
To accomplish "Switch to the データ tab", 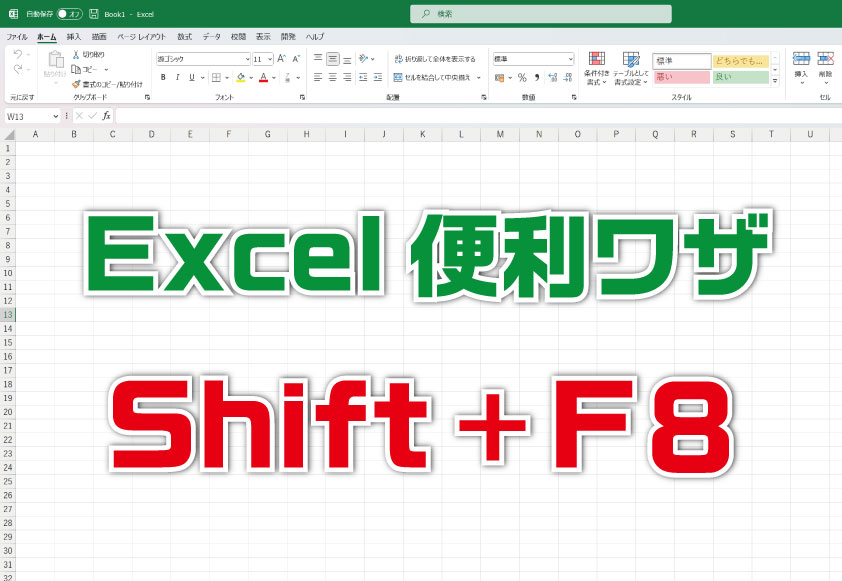I will coord(212,37).
